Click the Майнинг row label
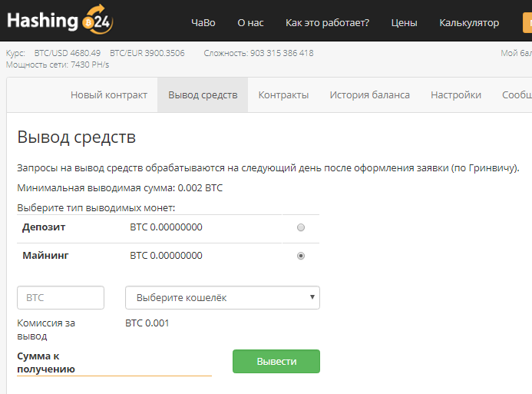 coord(45,256)
